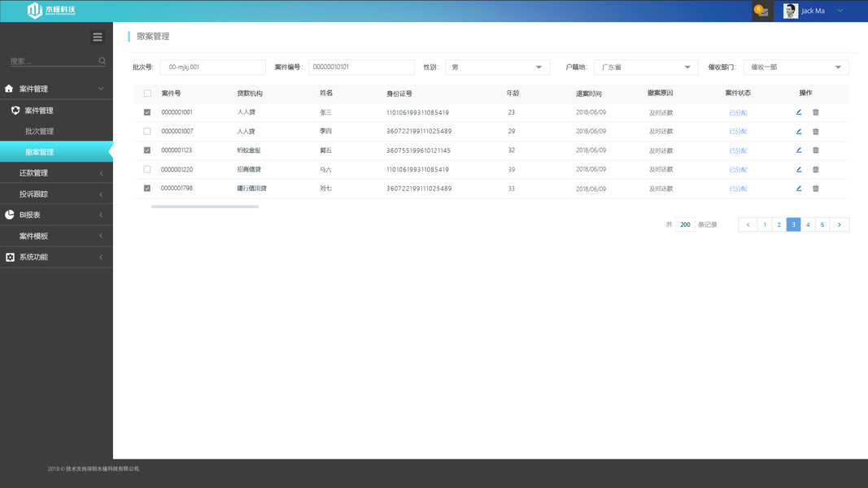Delete row 0000001007 with trash icon

pos(815,132)
